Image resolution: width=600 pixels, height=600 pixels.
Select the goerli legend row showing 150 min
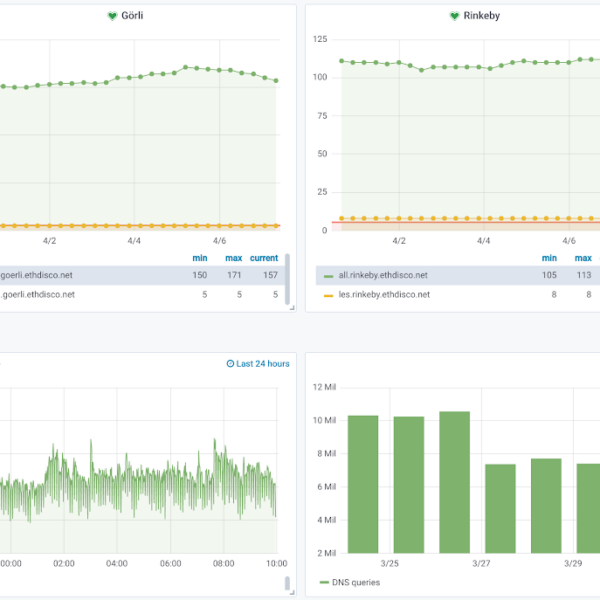[x=140, y=275]
